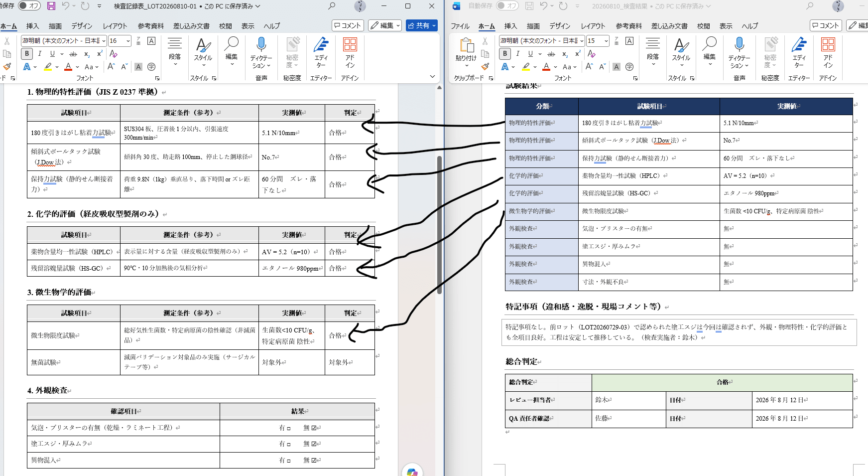This screenshot has height=476, width=868.
Task: Open the Editor (エディター) in the 検査結果 window
Action: (x=799, y=53)
